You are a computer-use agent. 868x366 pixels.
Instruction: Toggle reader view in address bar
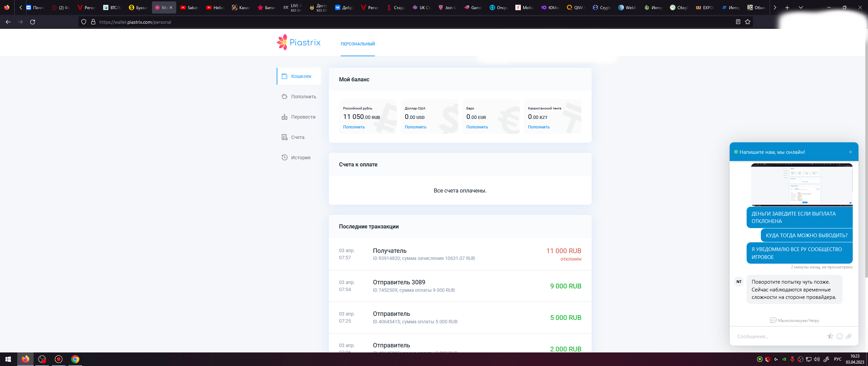(738, 22)
